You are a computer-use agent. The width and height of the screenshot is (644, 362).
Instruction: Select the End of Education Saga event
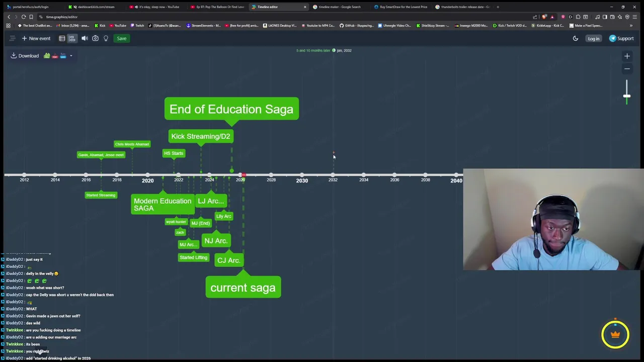click(231, 109)
